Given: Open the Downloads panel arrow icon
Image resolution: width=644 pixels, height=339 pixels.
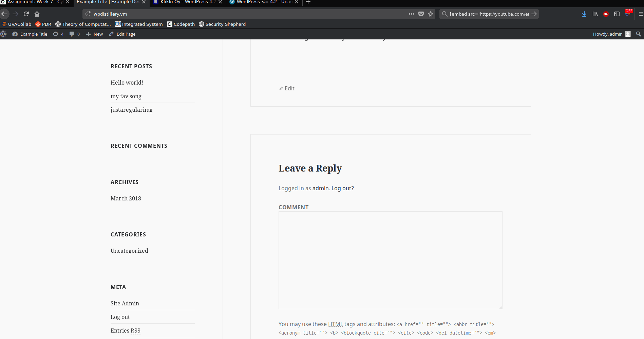Looking at the screenshot, I should 584,14.
